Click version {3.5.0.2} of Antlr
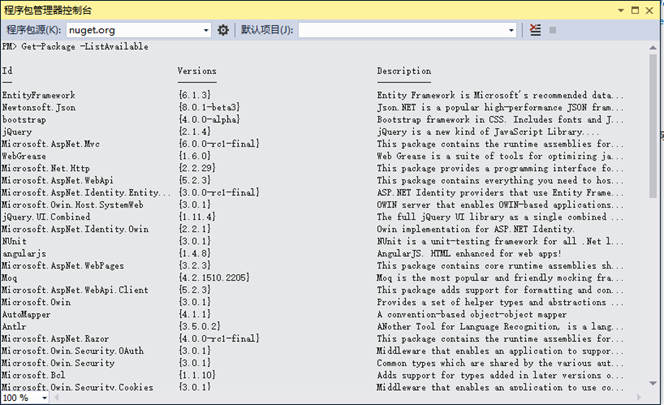 coord(199,327)
